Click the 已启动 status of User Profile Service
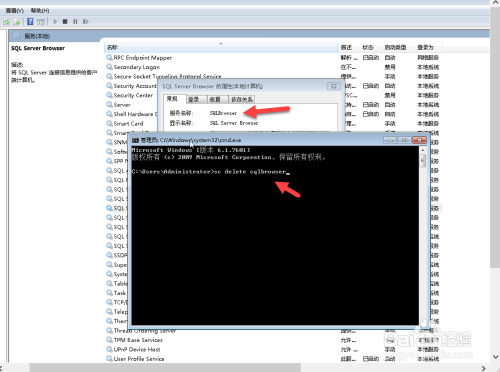Image resolution: width=500 pixels, height=372 pixels. (x=371, y=359)
